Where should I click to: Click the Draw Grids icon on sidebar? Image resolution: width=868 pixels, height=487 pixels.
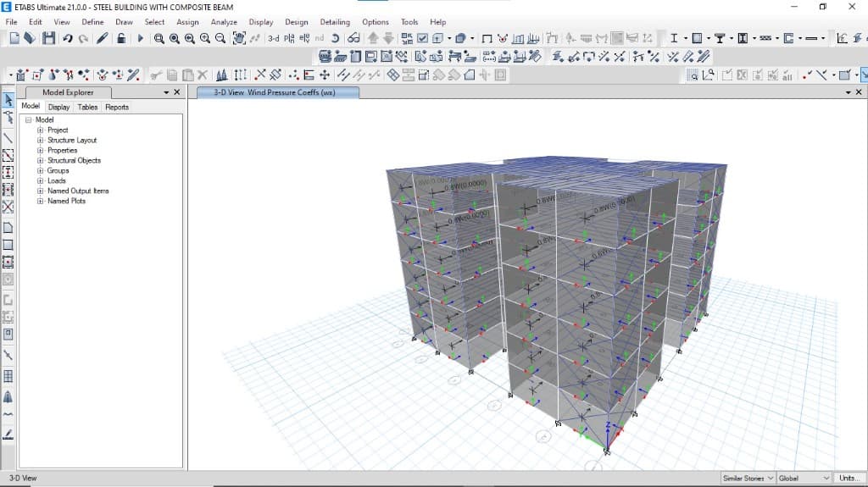pyautogui.click(x=8, y=376)
